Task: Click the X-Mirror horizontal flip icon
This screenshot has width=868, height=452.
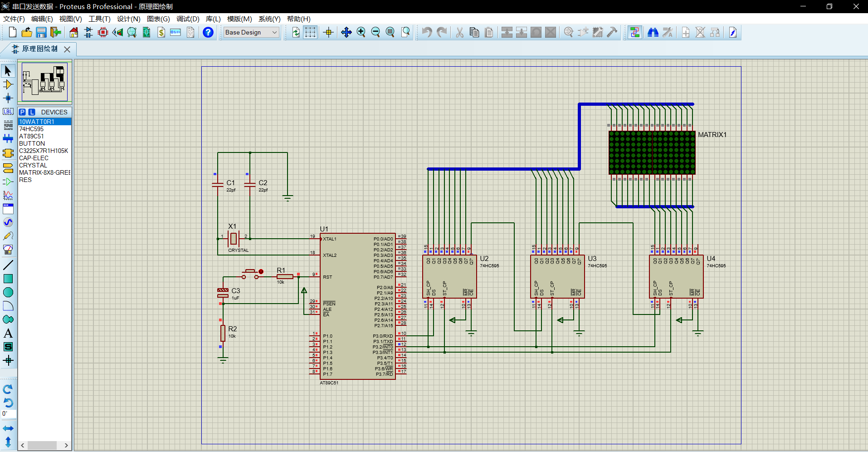Action: pyautogui.click(x=8, y=428)
